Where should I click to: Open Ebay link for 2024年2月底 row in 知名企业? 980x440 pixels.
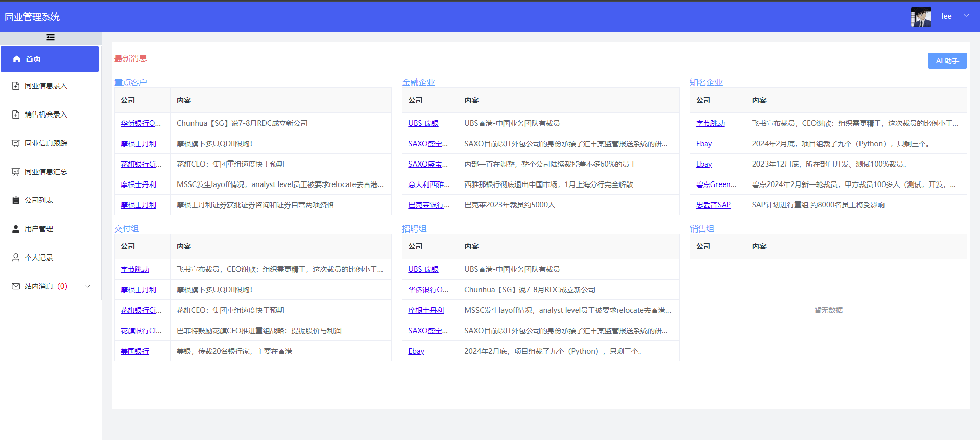(704, 144)
